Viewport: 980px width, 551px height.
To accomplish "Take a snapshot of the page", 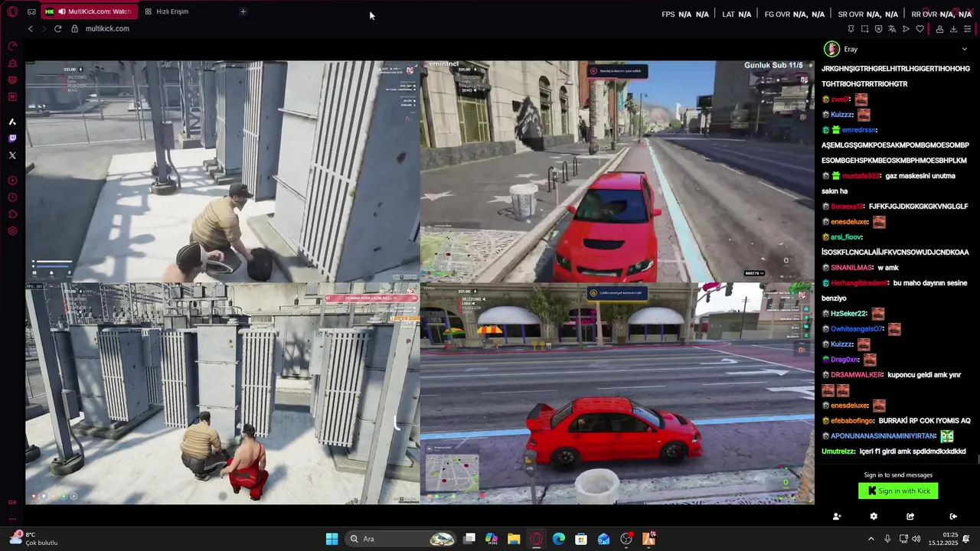I will click(864, 29).
